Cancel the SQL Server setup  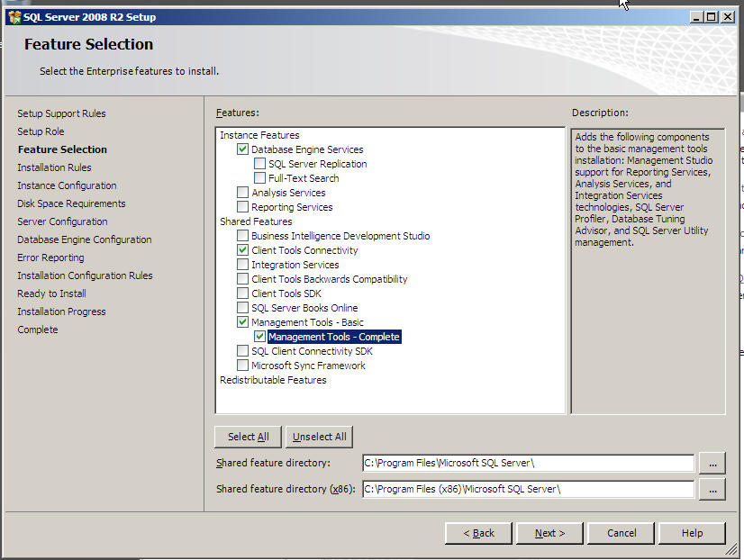tap(622, 533)
